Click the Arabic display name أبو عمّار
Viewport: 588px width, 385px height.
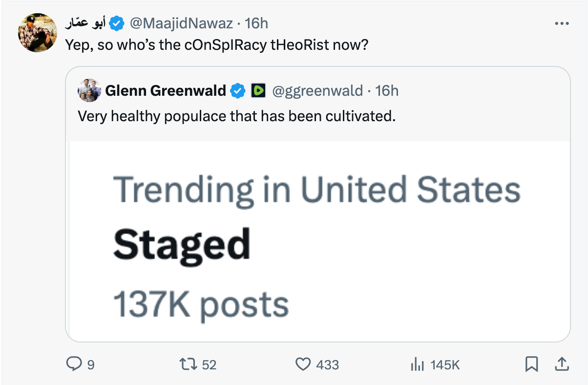pos(85,23)
